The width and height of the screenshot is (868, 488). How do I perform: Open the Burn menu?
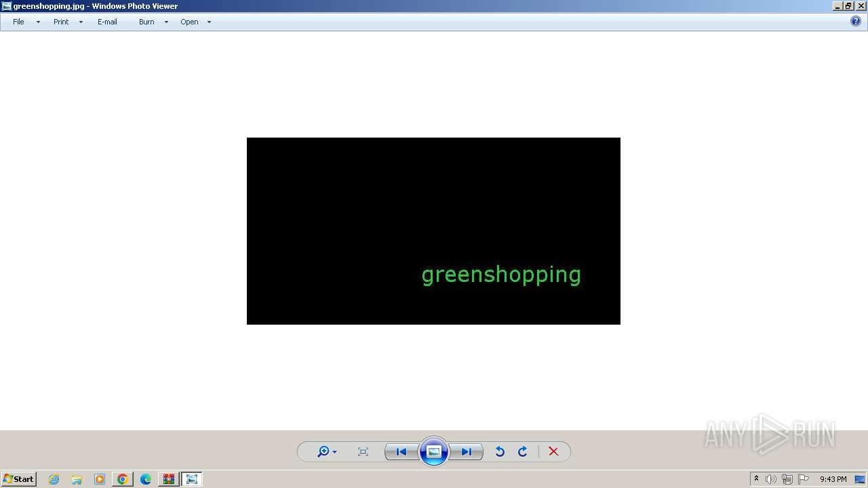[x=146, y=22]
